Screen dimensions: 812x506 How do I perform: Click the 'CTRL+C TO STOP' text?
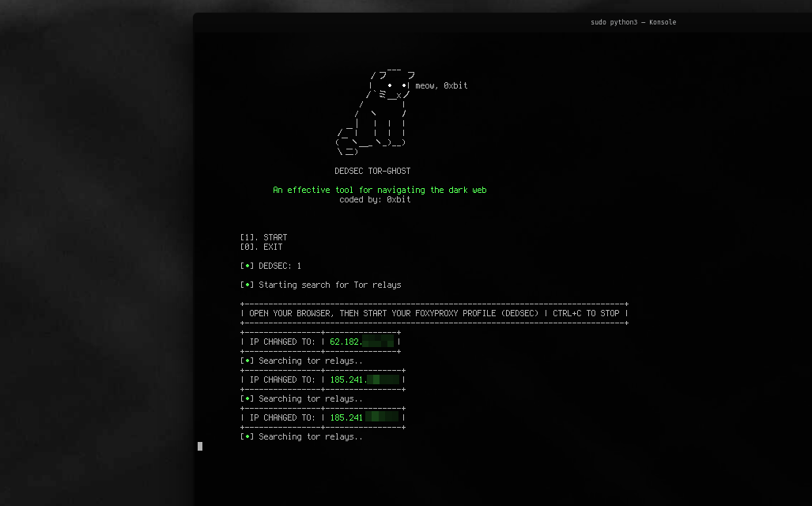[586, 313]
